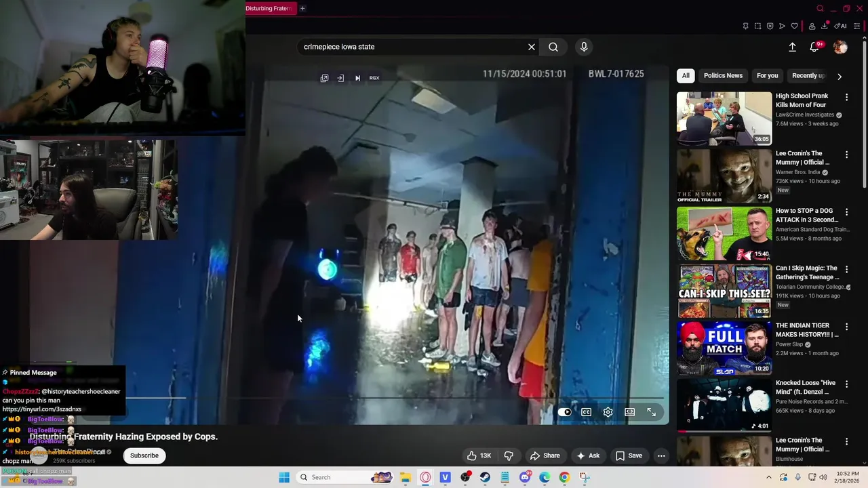Open options for How to STOP a DOG ATTACK

coord(846,211)
